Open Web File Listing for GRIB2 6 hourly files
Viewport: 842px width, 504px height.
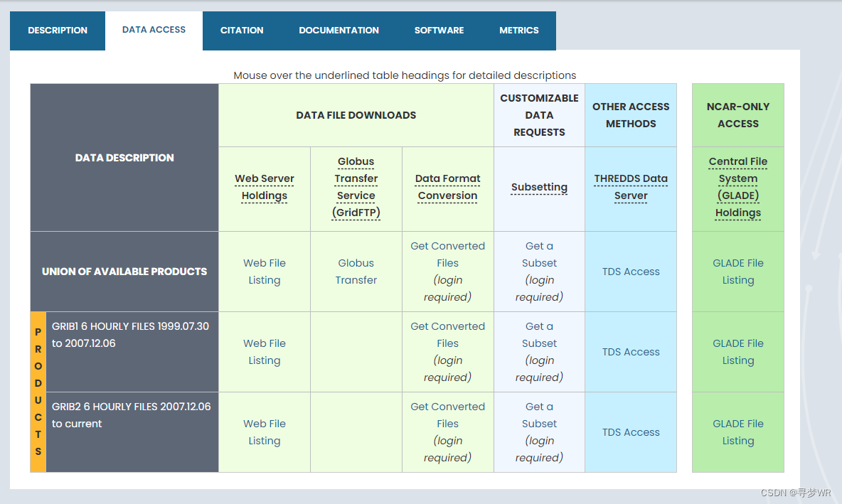click(265, 432)
